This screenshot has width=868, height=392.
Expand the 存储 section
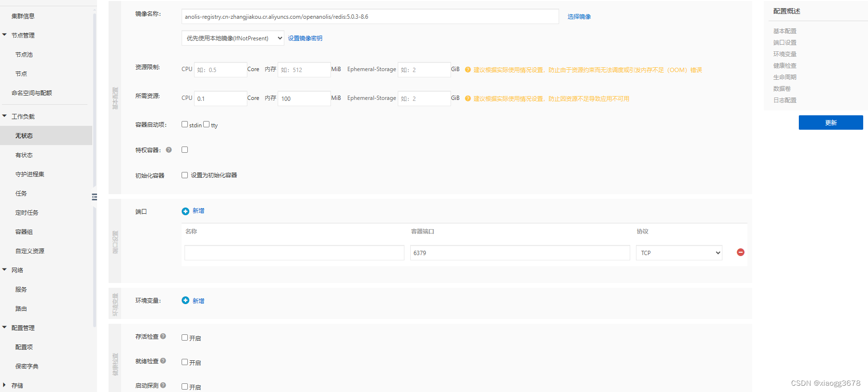point(4,385)
